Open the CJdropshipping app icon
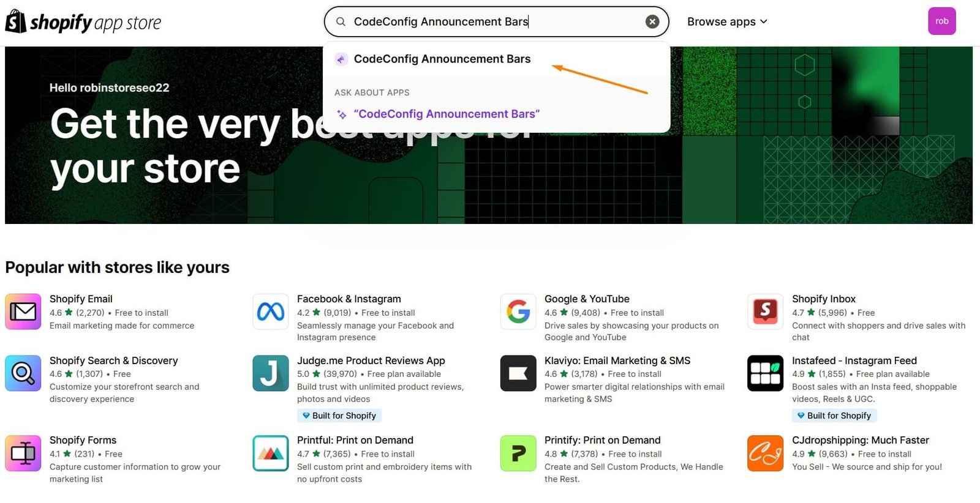The width and height of the screenshot is (980, 503). click(766, 453)
